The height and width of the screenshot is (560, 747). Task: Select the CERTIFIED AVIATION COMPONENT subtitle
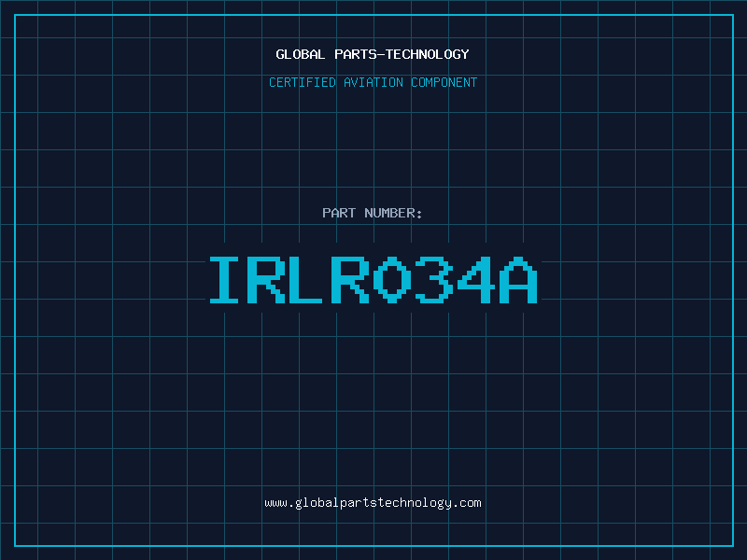point(373,82)
